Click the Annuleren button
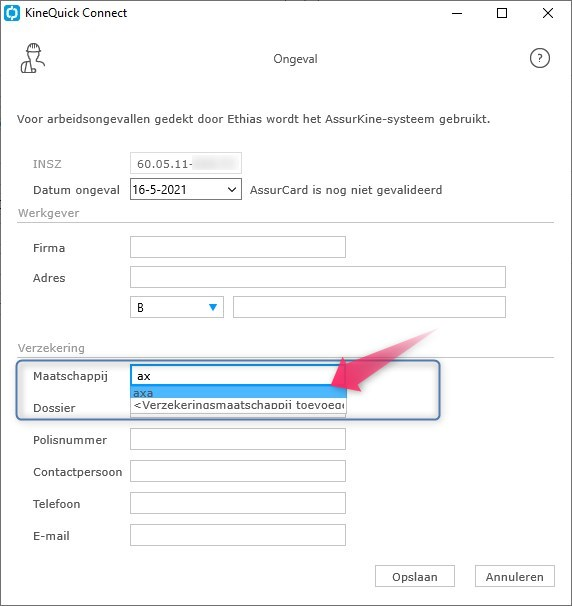The height and width of the screenshot is (606, 572). [x=514, y=576]
